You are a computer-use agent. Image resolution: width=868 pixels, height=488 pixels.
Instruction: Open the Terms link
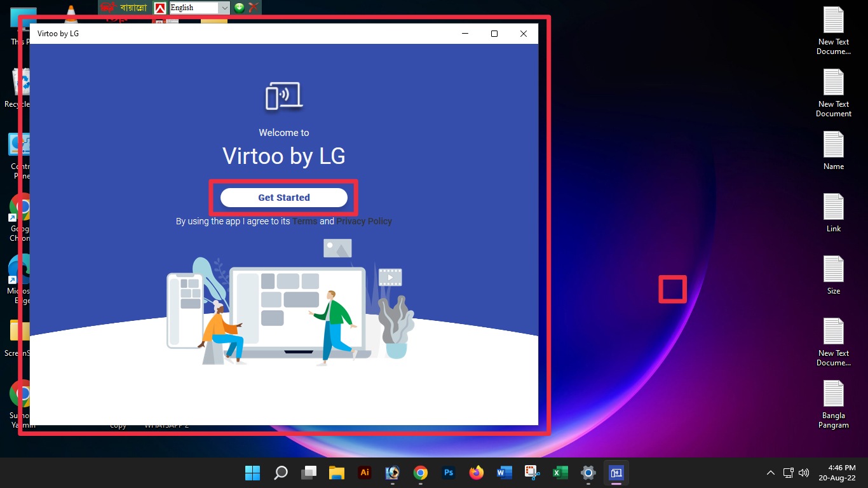click(305, 221)
